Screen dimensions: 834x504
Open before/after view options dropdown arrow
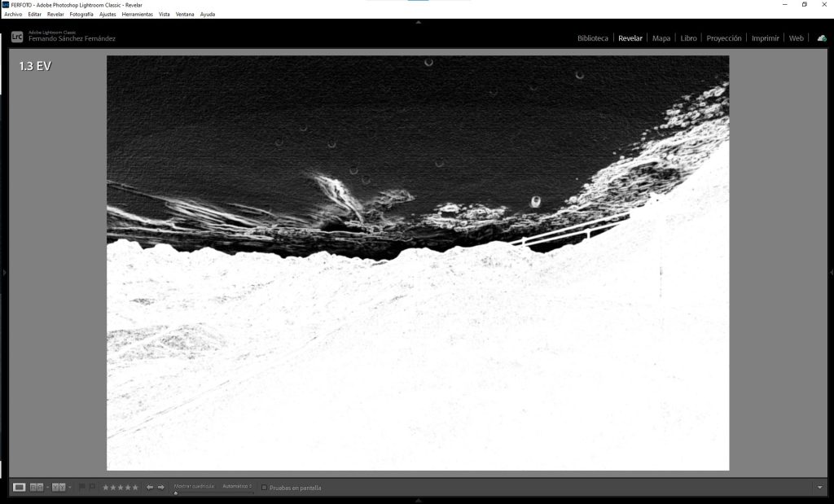coord(70,488)
